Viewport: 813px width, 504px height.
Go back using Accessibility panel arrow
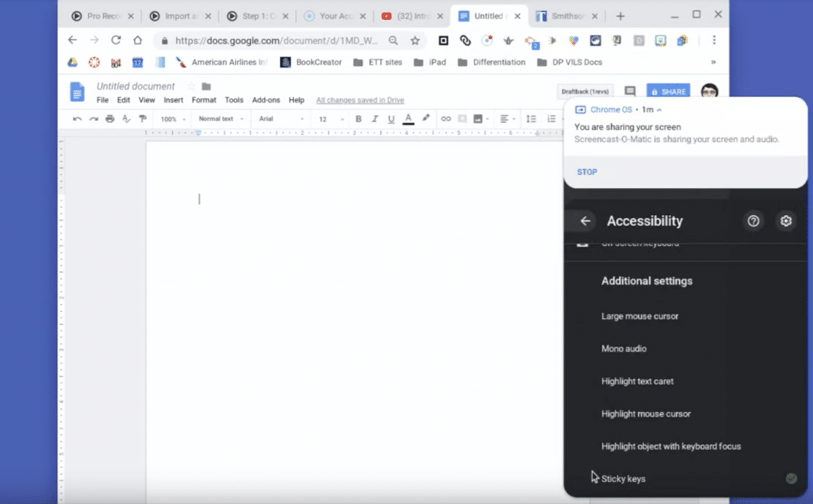click(585, 221)
